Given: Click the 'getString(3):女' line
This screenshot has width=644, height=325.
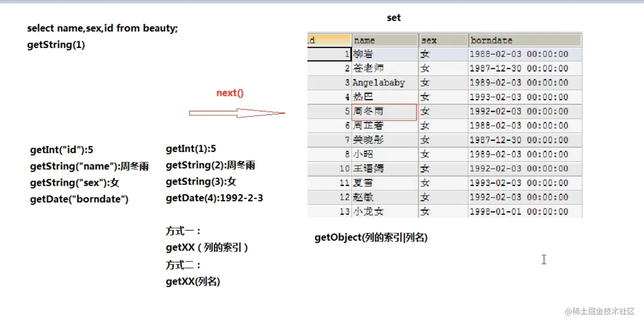Looking at the screenshot, I should (201, 181).
